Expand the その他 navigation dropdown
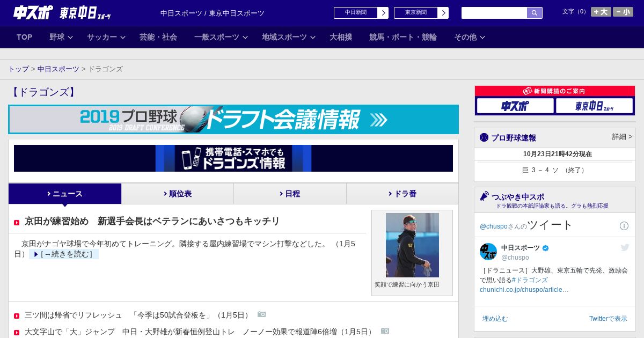 (470, 37)
